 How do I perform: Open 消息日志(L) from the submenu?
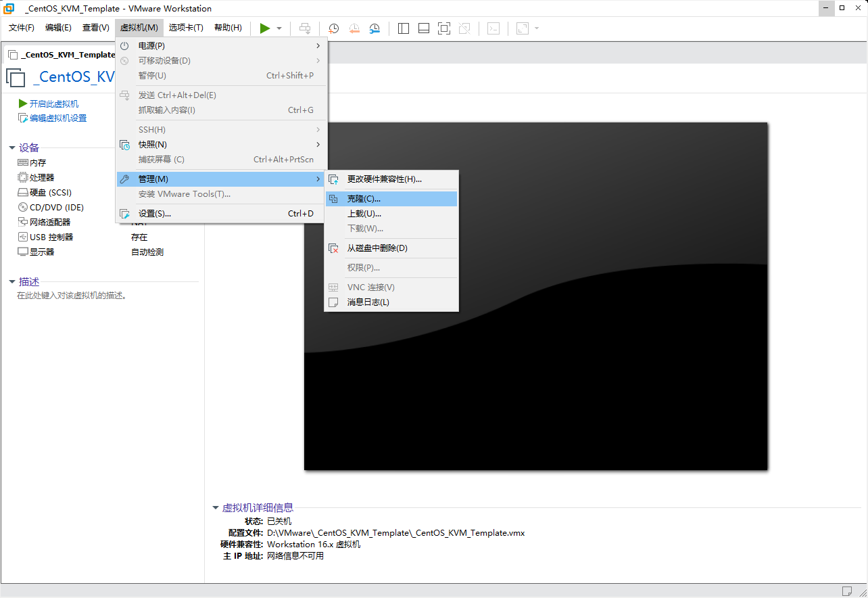391,302
